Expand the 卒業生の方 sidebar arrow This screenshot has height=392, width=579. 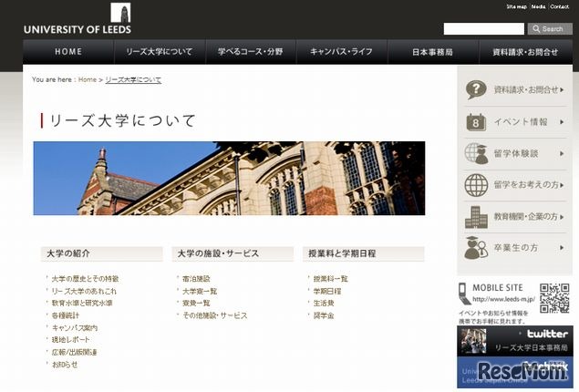(562, 248)
